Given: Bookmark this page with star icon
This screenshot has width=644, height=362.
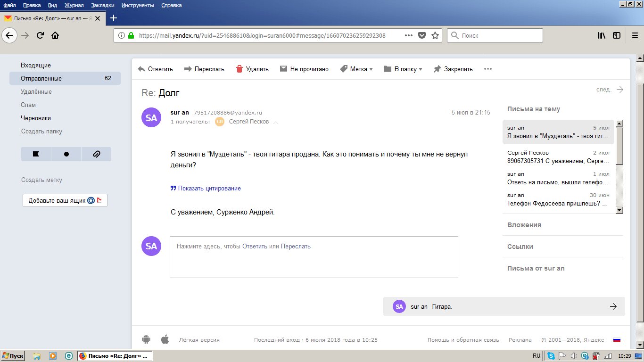Looking at the screenshot, I should tap(435, 35).
